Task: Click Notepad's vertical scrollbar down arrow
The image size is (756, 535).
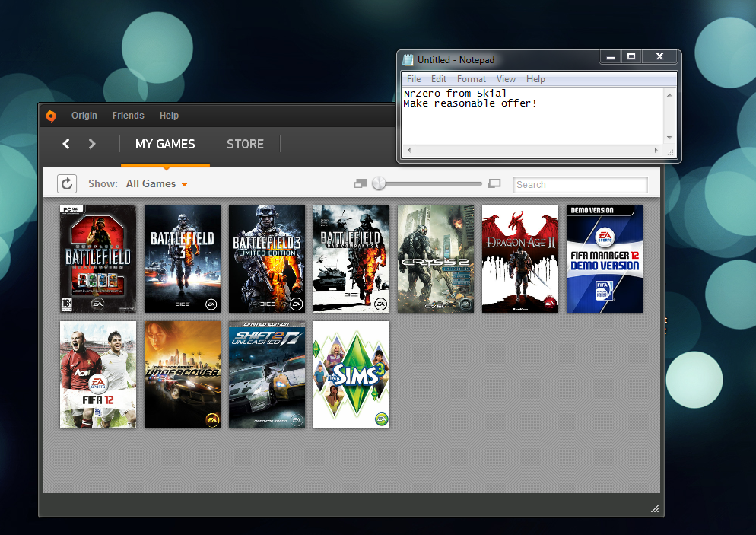Action: tap(669, 138)
